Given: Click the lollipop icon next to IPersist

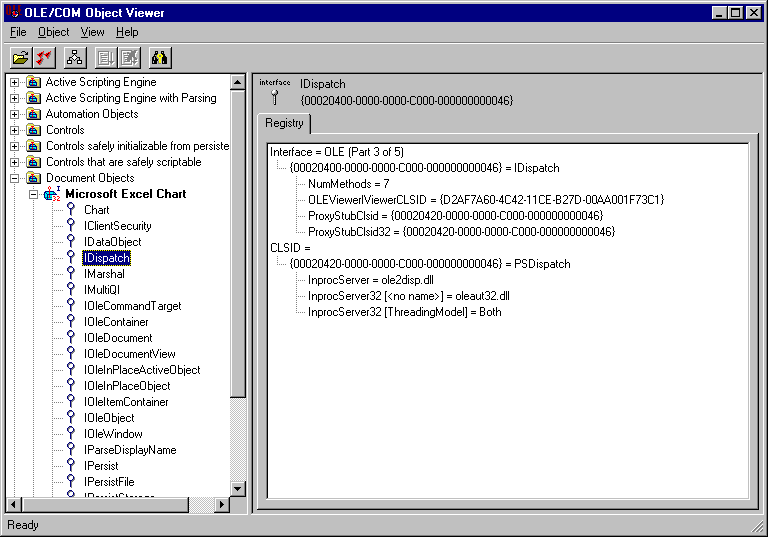Looking at the screenshot, I should pos(72,466).
